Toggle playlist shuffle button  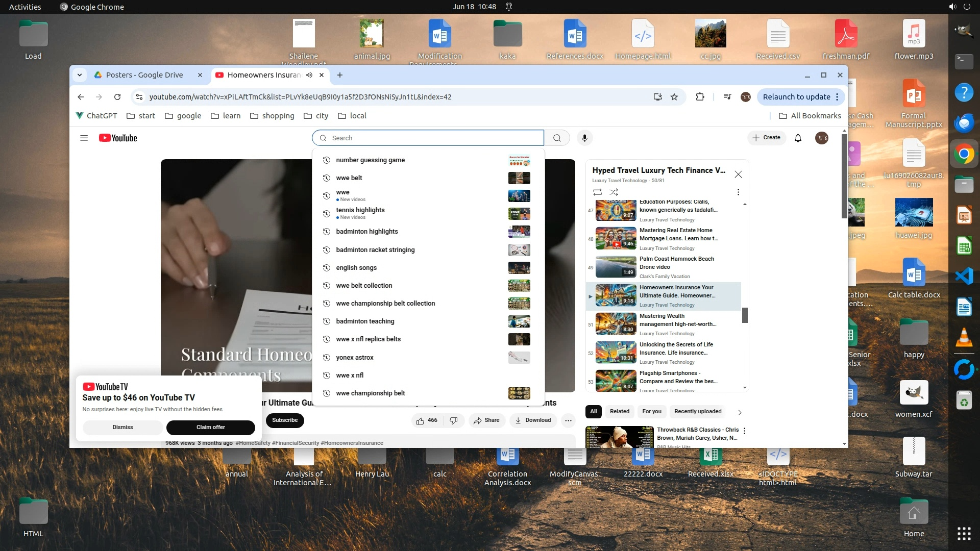coord(614,192)
